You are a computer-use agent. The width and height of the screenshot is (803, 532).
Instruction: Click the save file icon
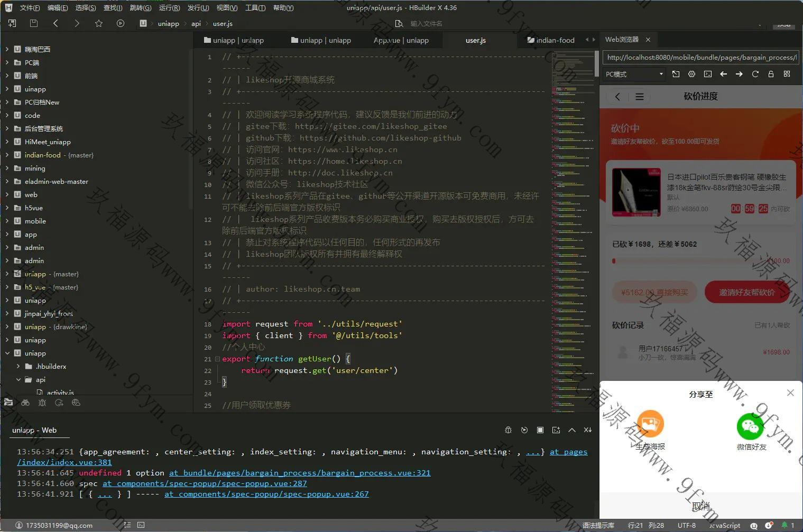[34, 23]
